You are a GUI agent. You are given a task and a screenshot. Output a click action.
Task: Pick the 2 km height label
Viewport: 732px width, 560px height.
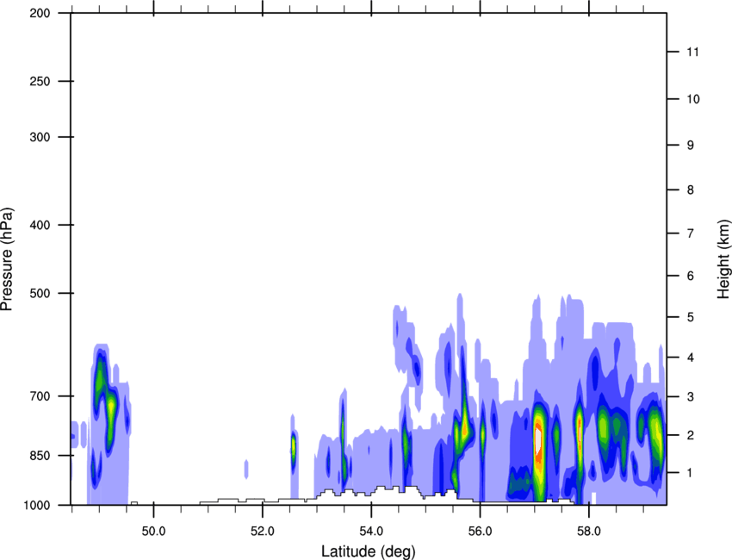click(691, 435)
